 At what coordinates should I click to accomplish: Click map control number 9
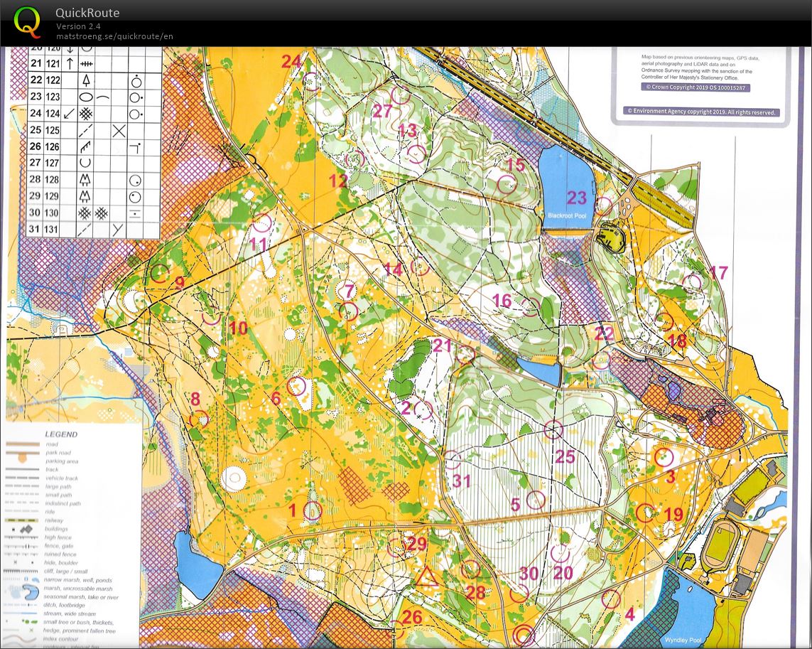point(180,282)
